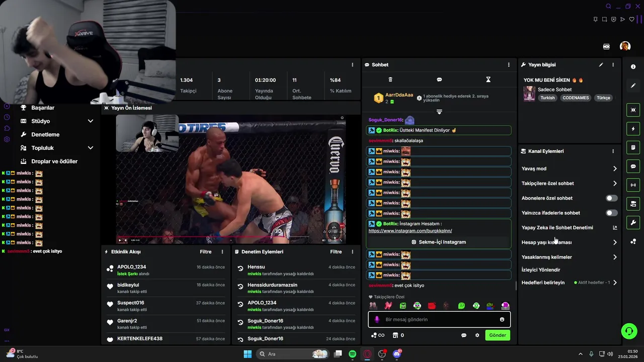Viewport: 644px width, 362px height.
Task: Edit stream info with pencil in Yayın bilgisi
Action: (601, 65)
